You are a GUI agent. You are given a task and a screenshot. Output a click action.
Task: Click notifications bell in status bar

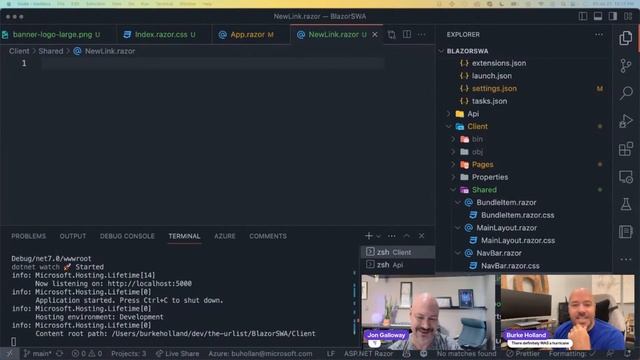pyautogui.click(x=628, y=353)
